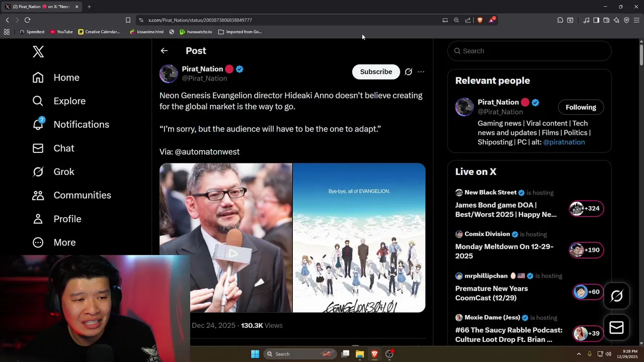The height and width of the screenshot is (362, 644).
Task: Go back with the browser back arrow
Action: point(7,20)
